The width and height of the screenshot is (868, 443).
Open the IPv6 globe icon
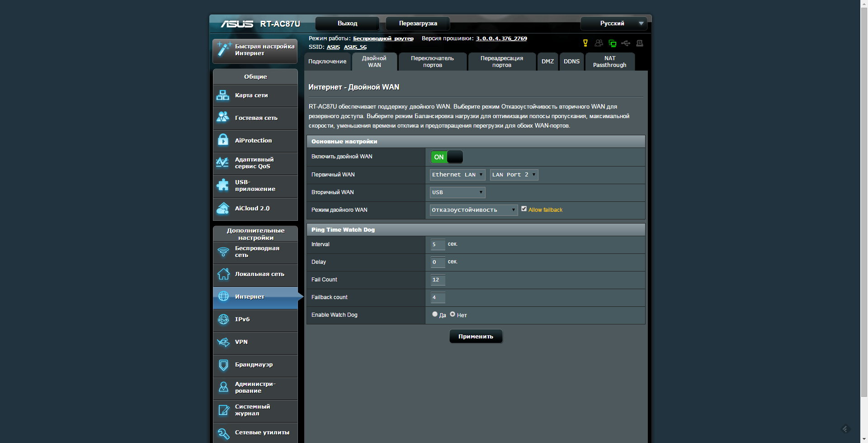tap(223, 319)
